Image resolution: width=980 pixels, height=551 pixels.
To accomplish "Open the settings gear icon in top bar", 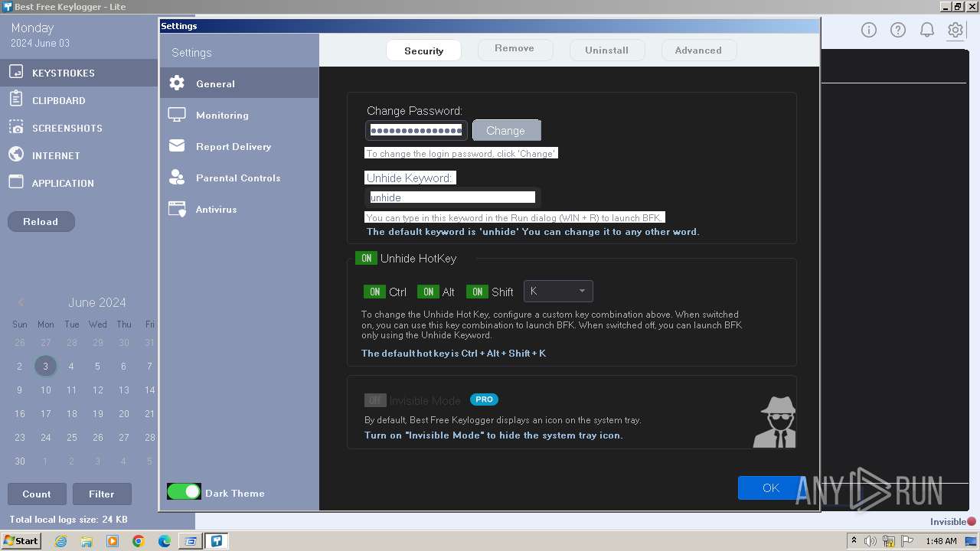I will [955, 30].
